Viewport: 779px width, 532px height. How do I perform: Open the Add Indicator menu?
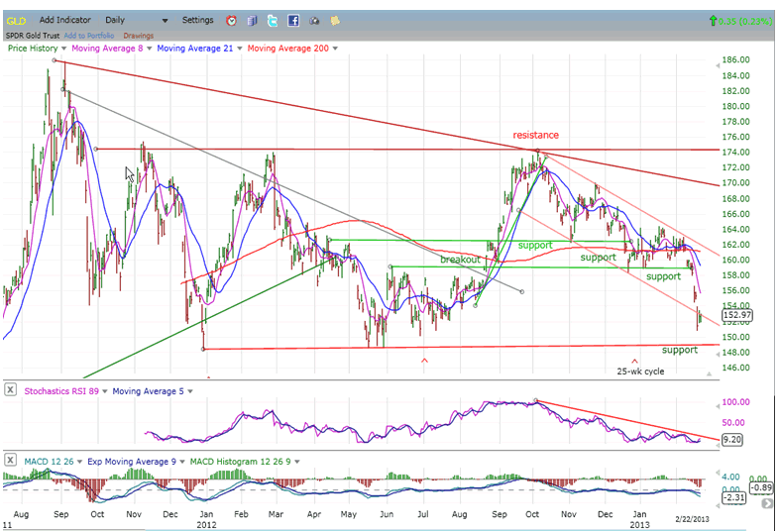65,21
